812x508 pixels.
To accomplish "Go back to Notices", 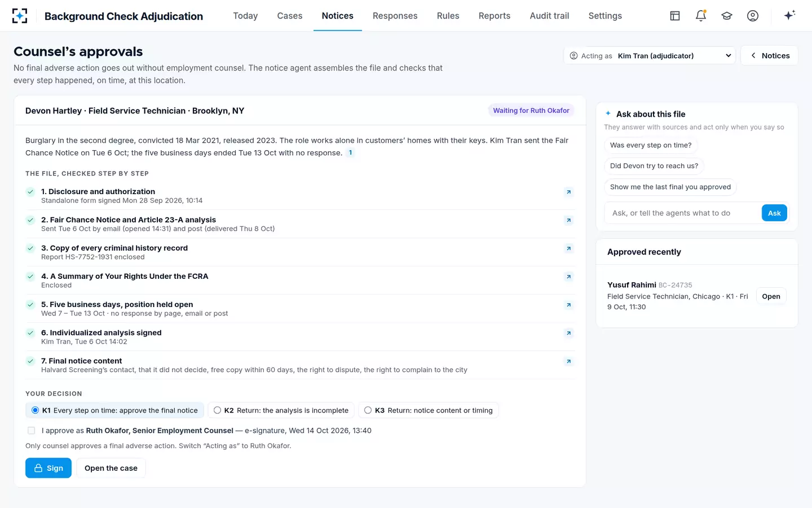I will (769, 55).
